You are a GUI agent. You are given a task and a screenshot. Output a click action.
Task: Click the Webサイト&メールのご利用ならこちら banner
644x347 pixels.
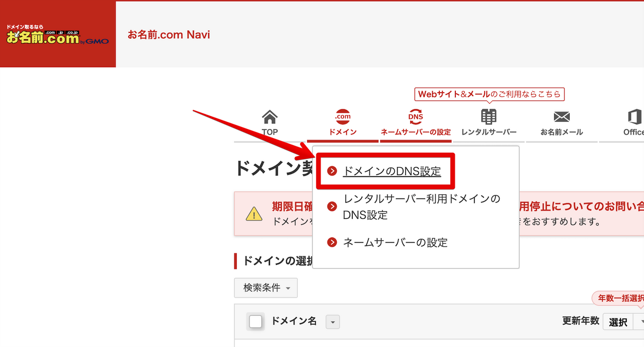click(x=489, y=94)
